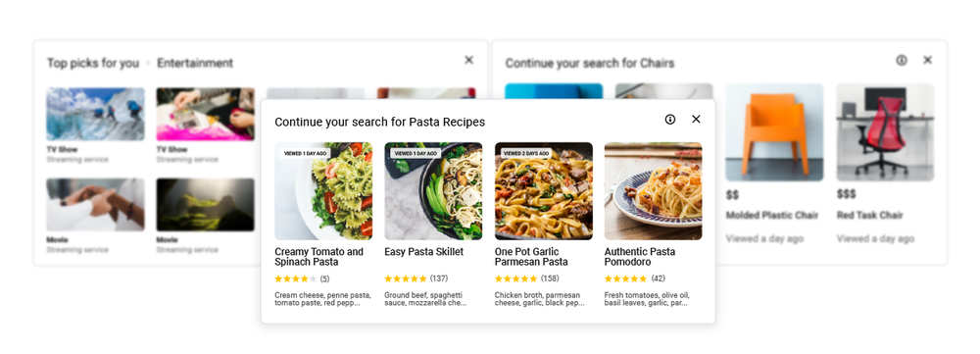Click star rating of Creamy Tomato Pasta
The height and width of the screenshot is (354, 980).
296,278
